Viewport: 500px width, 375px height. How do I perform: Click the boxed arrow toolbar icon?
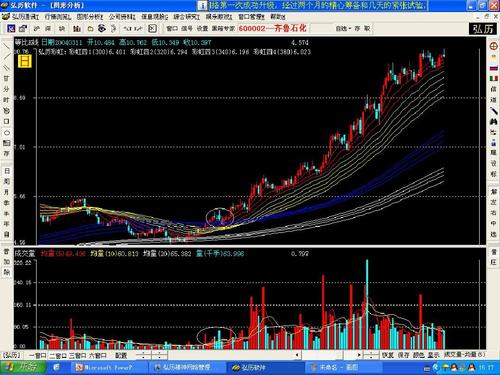[x=152, y=29]
